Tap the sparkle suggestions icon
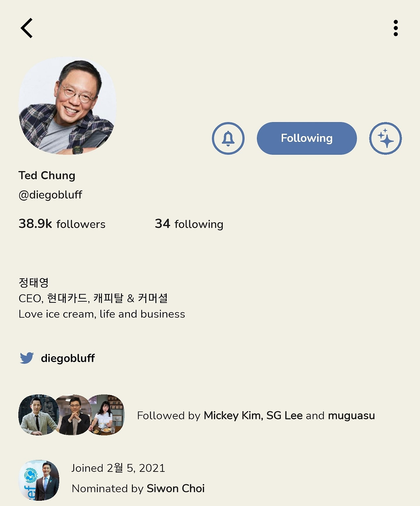Image resolution: width=420 pixels, height=506 pixels. [x=386, y=138]
